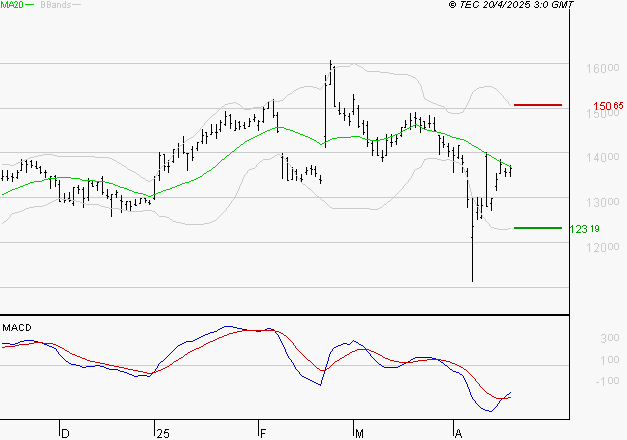This screenshot has height=440, width=627.
Task: Click the 13000 price axis label
Action: 603,203
